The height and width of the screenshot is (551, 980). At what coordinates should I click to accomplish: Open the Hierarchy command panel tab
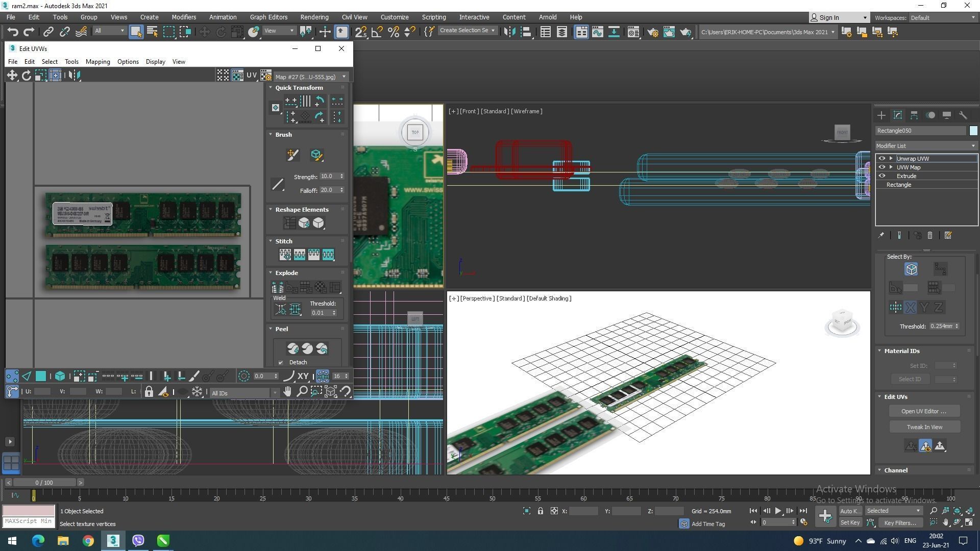pos(914,115)
